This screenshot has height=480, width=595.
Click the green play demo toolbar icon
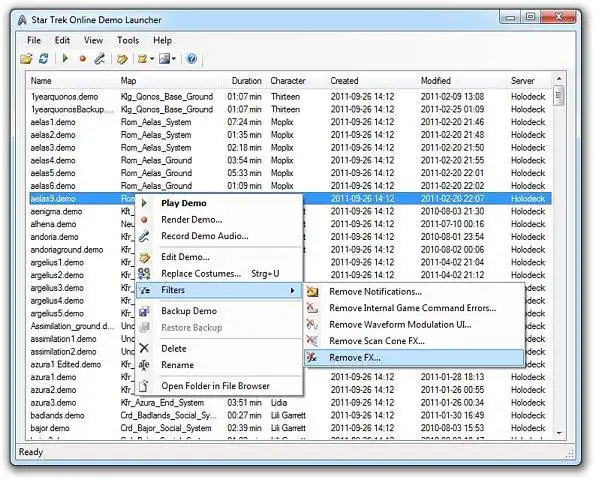65,58
